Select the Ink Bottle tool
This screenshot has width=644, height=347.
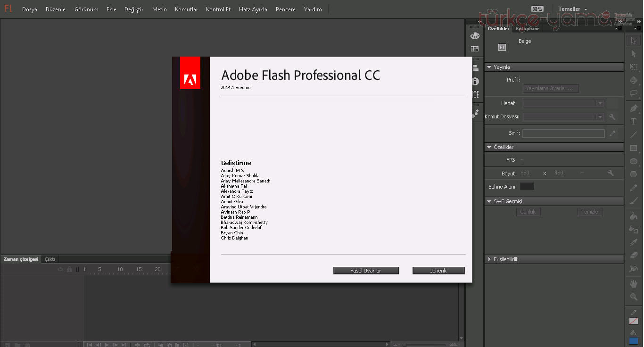[x=634, y=229]
